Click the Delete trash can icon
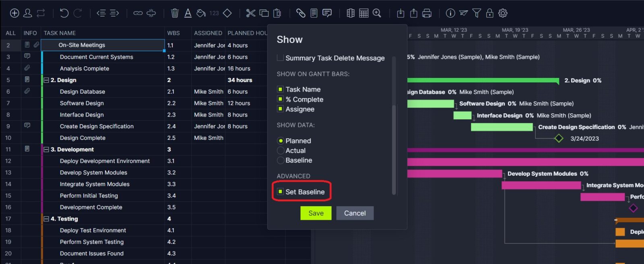The width and height of the screenshot is (644, 264). click(x=175, y=13)
